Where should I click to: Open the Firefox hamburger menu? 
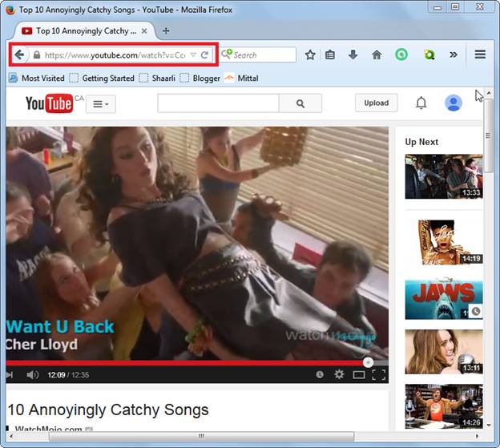[480, 54]
